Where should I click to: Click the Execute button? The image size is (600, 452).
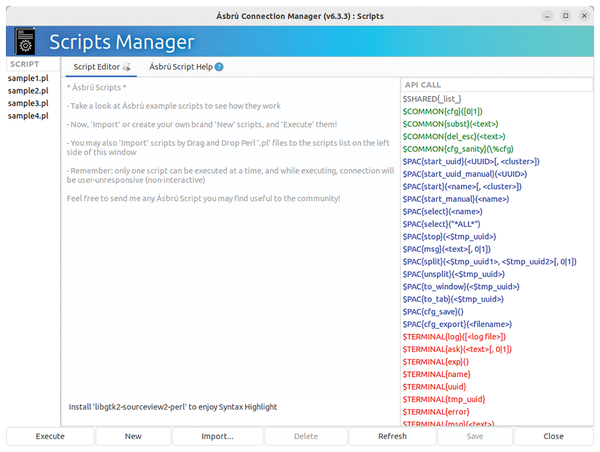click(50, 436)
